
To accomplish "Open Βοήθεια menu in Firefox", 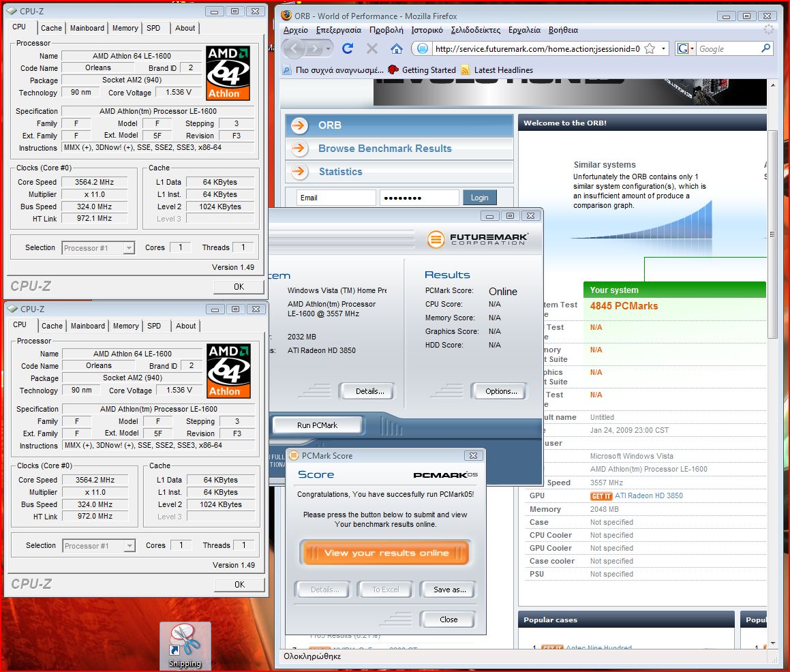I will (x=563, y=30).
